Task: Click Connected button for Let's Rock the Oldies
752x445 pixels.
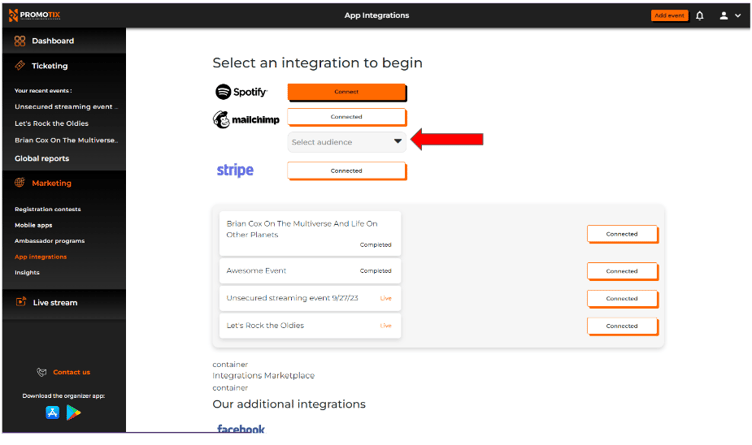Action: [623, 326]
